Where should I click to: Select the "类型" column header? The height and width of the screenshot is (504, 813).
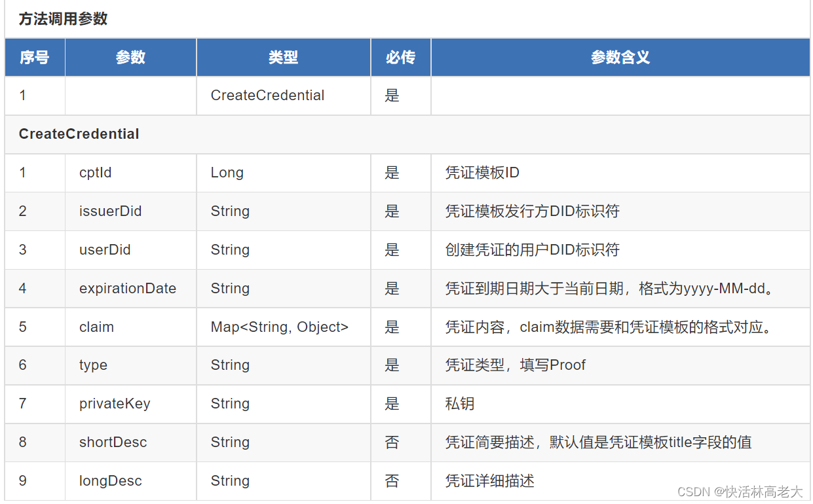click(282, 57)
